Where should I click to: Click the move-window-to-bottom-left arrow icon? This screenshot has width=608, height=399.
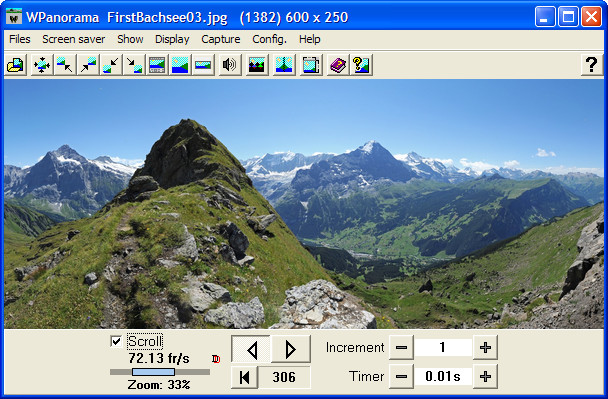111,64
